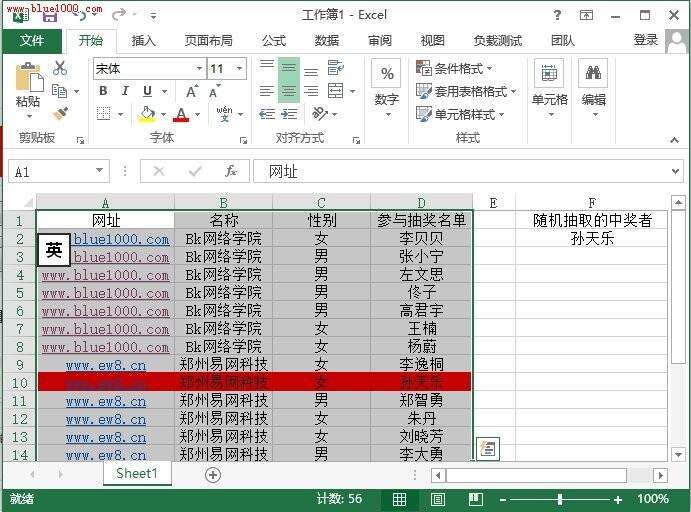Click the Cut scissors icon
This screenshot has width=691, height=512.
point(60,68)
